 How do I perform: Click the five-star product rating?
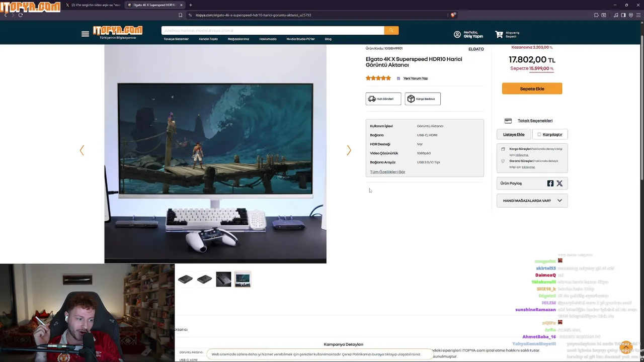[x=378, y=78]
